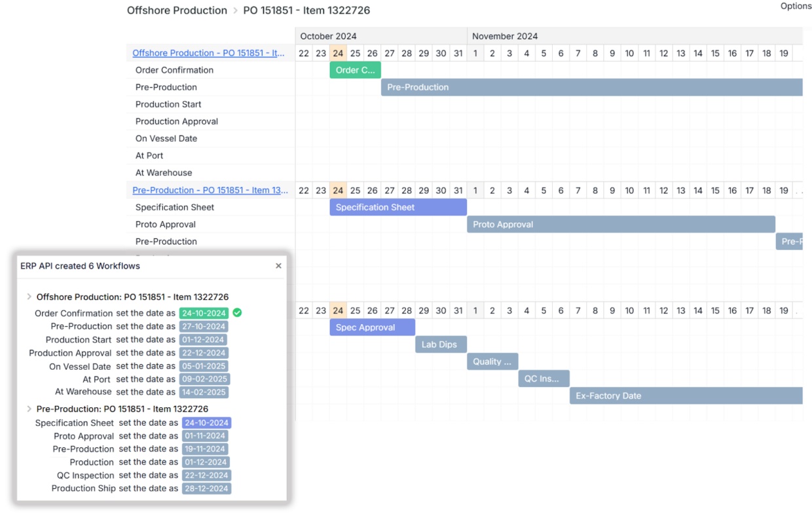Open Offshore Production breadcrumb link

click(177, 10)
